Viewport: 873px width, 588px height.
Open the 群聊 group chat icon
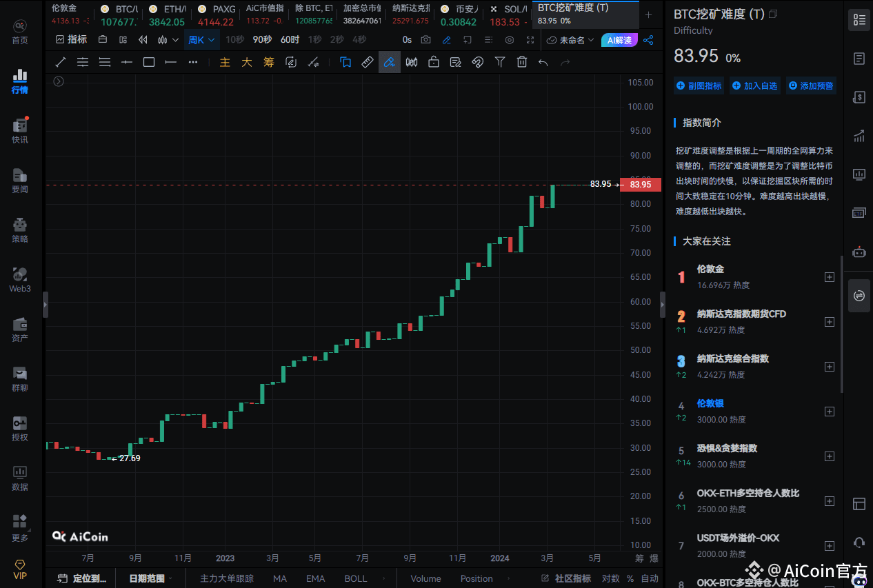coord(20,378)
